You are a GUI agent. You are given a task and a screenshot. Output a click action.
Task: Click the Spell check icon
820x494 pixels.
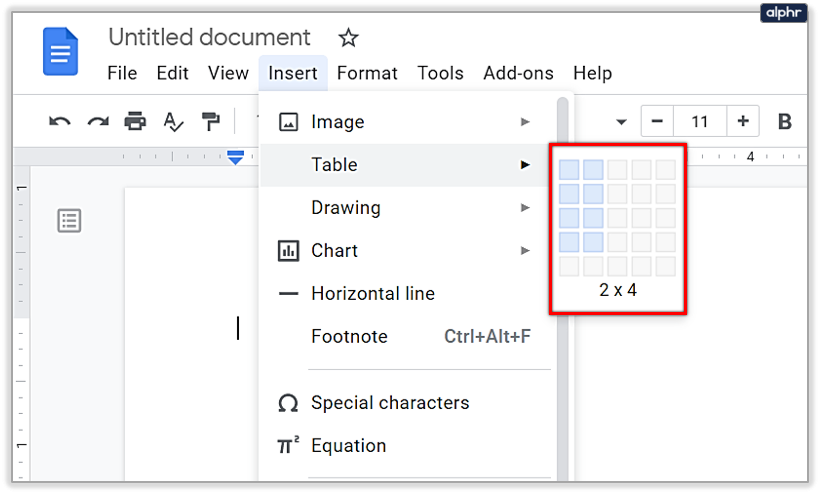coord(173,122)
